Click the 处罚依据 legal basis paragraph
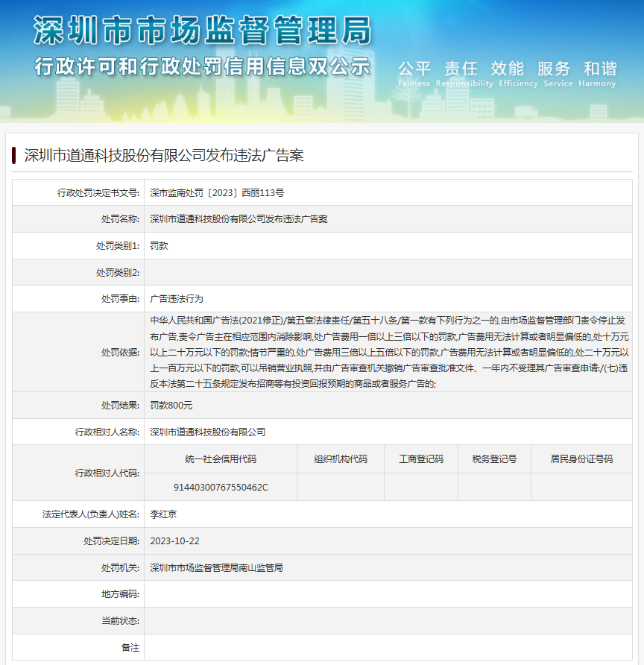 (389, 352)
